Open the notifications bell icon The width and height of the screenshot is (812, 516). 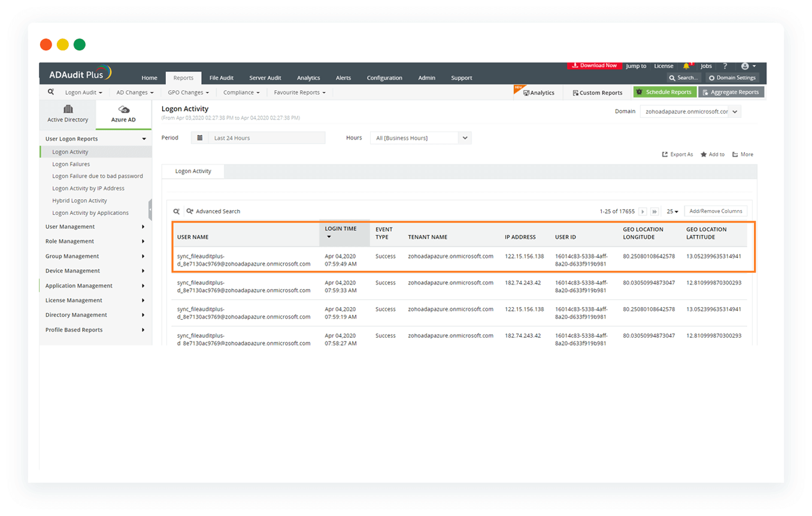pos(686,66)
